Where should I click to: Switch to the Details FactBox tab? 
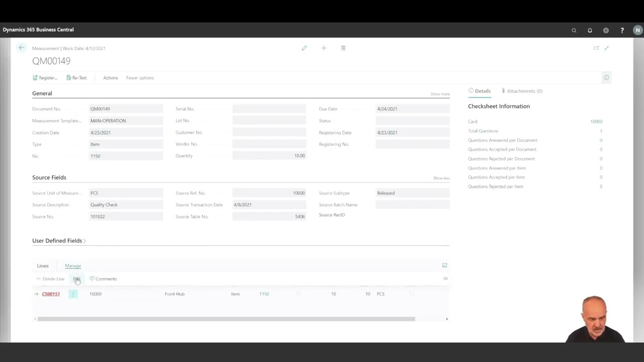[479, 91]
